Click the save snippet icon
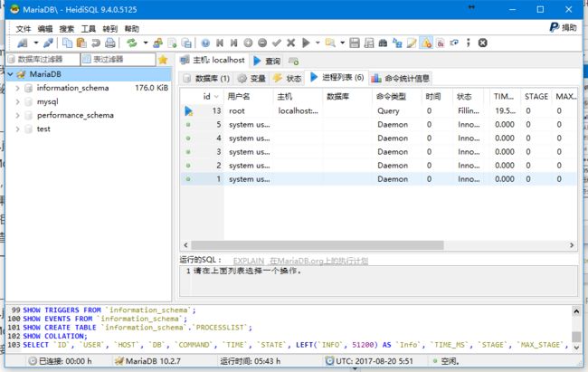The image size is (588, 372). (x=369, y=43)
